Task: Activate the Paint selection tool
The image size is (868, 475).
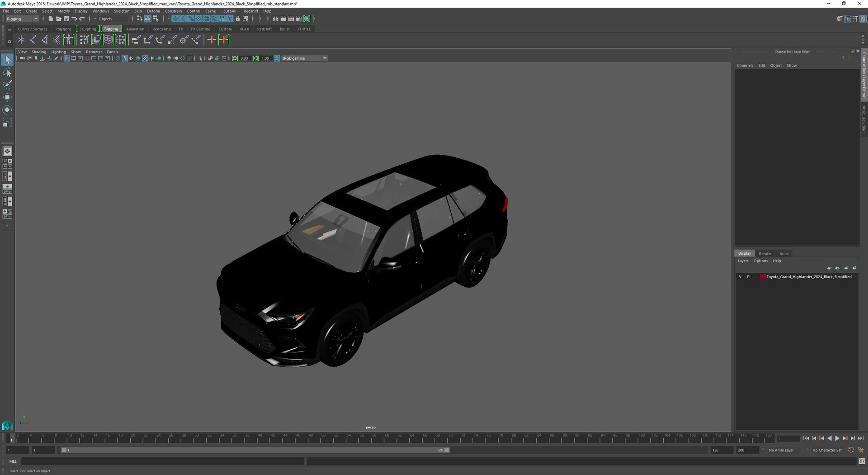Action: (7, 85)
